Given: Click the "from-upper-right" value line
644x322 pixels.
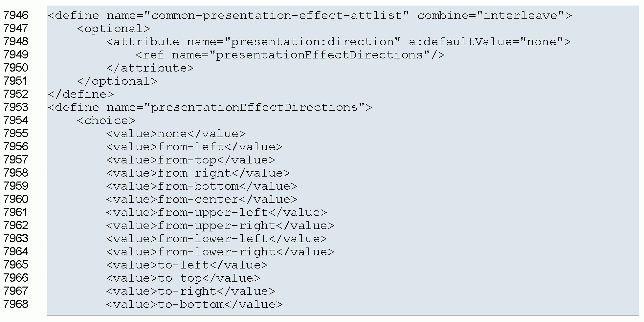Looking at the screenshot, I should pos(220,225).
